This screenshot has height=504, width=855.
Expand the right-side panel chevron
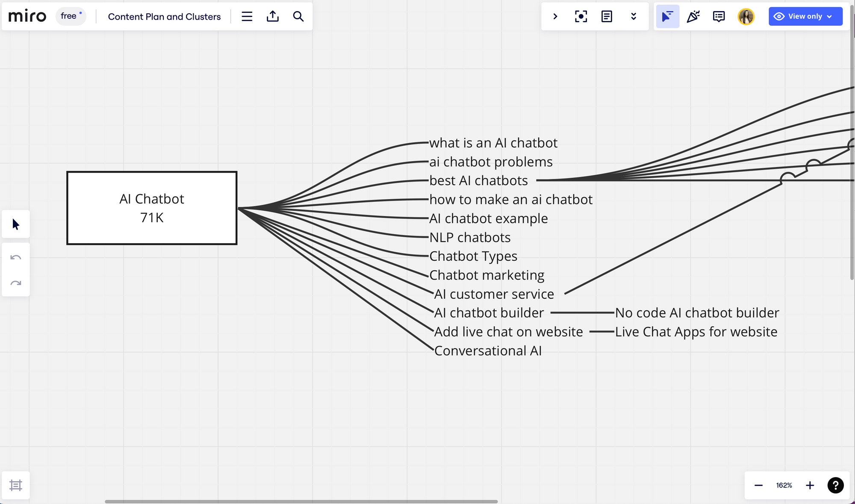555,16
